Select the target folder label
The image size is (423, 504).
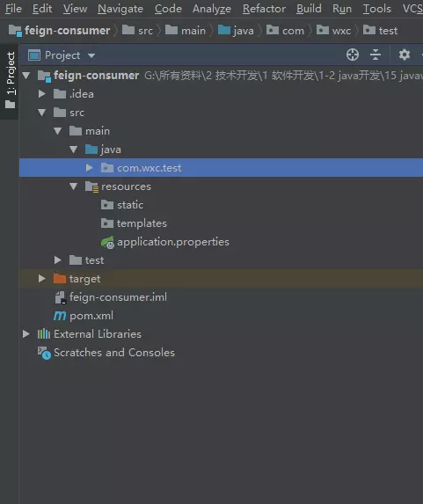coord(84,279)
